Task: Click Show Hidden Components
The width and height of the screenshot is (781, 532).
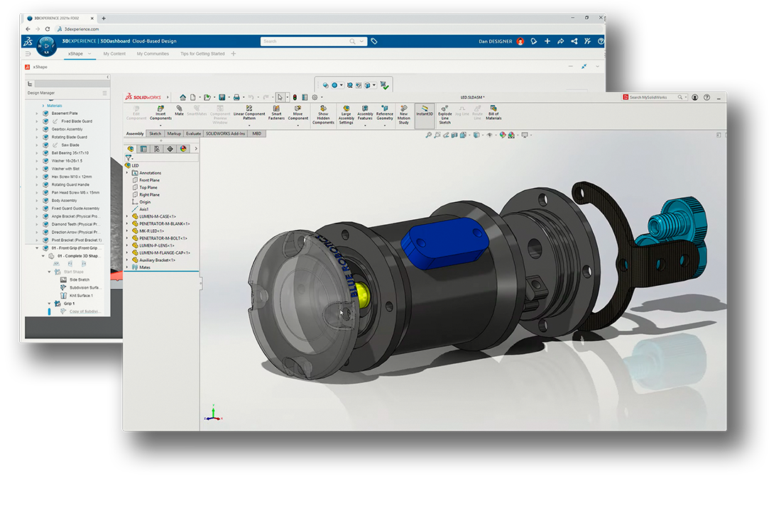Action: [323, 114]
